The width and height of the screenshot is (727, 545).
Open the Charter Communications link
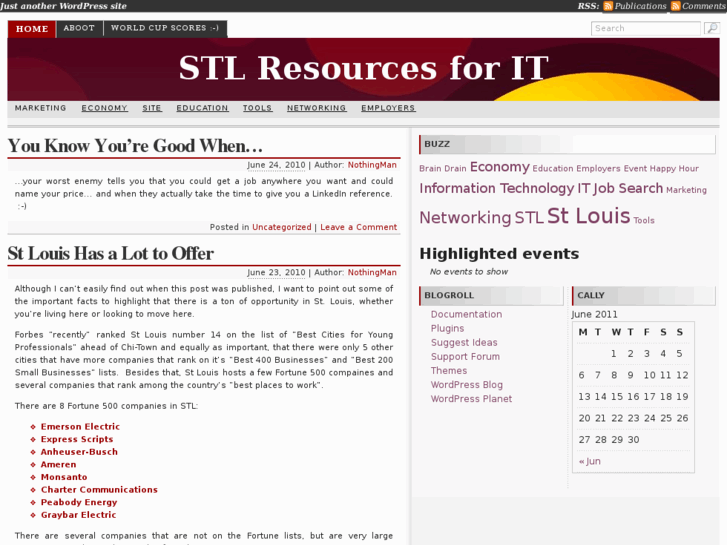[99, 489]
